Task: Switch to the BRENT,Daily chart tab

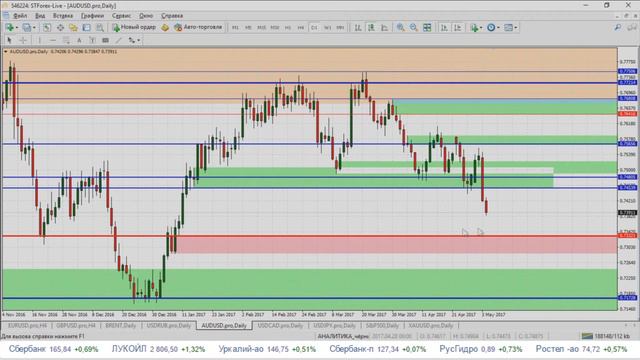Action: coord(120,325)
